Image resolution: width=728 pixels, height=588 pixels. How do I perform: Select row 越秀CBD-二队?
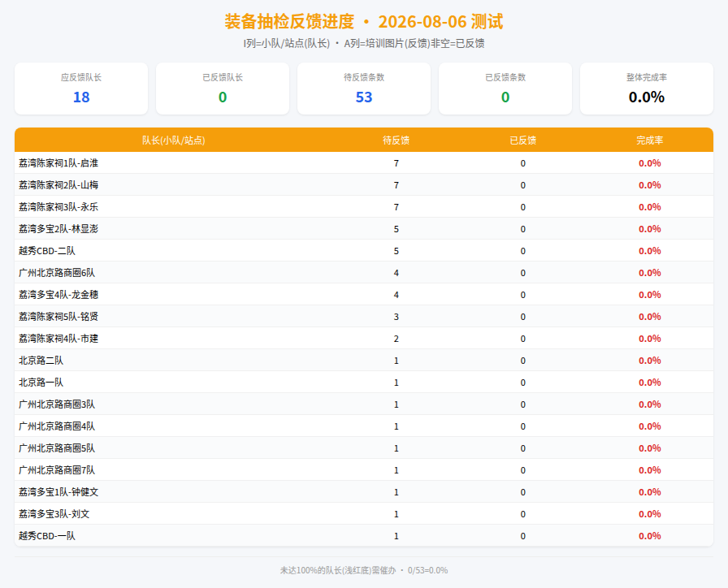click(x=364, y=251)
